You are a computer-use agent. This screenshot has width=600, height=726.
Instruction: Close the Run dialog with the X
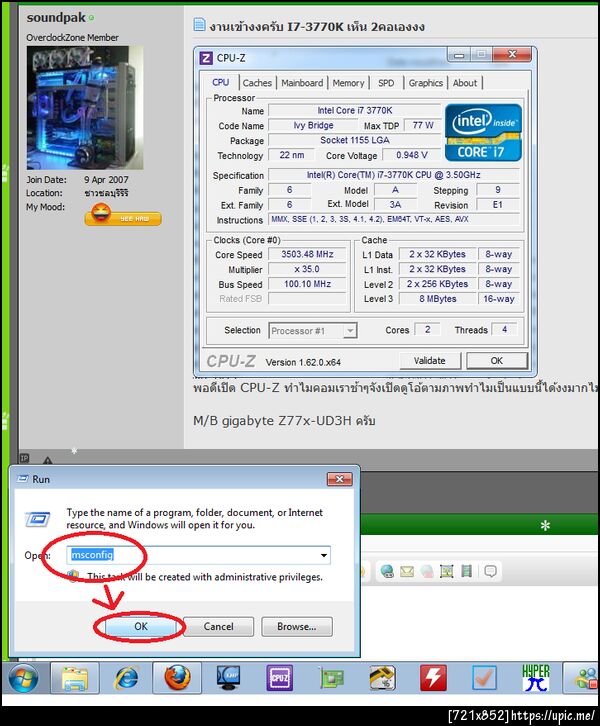click(x=339, y=479)
